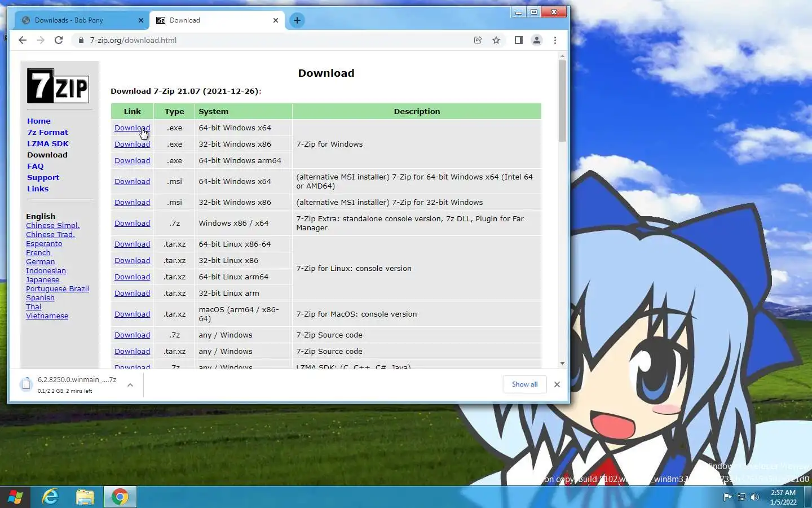The image size is (812, 508).
Task: Switch language to Indonesian
Action: (x=46, y=270)
